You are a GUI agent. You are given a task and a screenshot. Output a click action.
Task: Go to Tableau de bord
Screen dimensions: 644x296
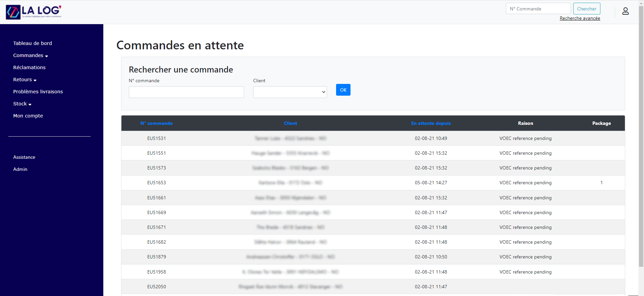click(x=33, y=43)
